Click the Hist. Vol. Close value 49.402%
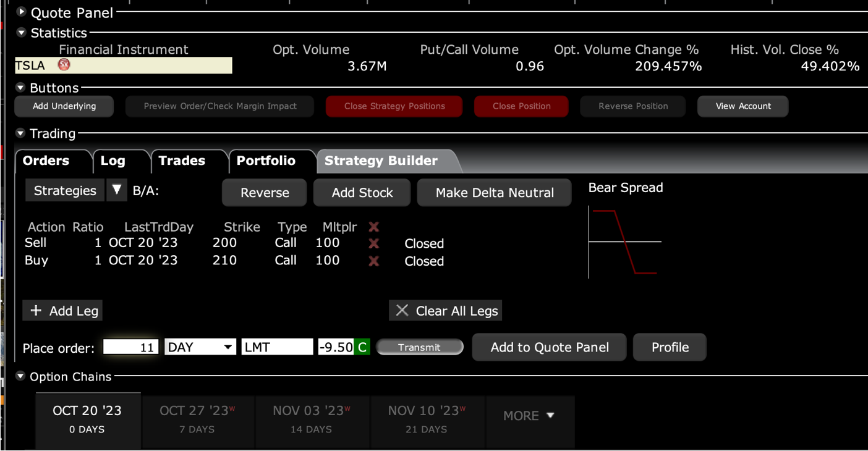This screenshot has height=451, width=868. pos(830,66)
